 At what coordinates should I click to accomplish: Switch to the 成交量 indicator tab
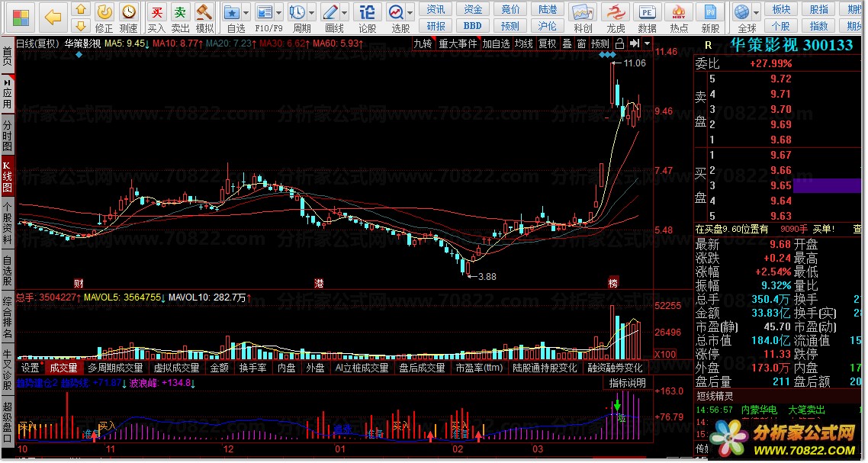point(63,368)
